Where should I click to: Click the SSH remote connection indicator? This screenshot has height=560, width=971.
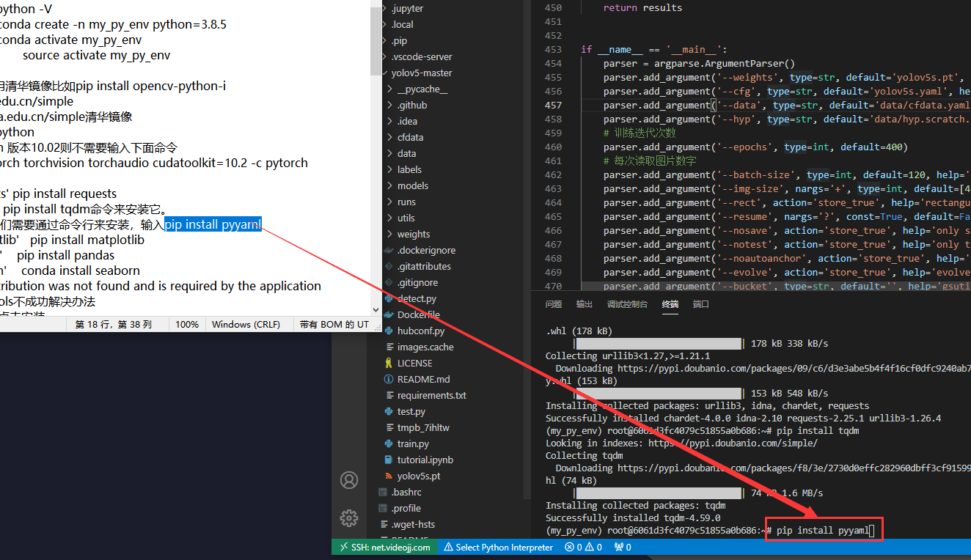[384, 547]
